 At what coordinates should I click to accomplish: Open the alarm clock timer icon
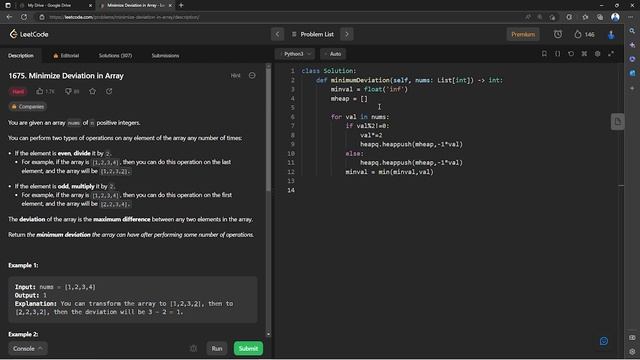[x=558, y=34]
